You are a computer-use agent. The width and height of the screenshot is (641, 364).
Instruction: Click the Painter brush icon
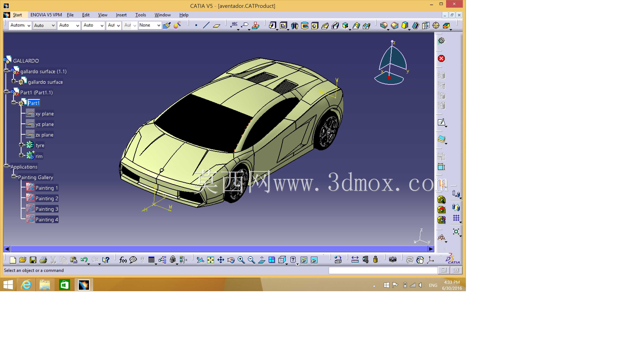pyautogui.click(x=167, y=25)
